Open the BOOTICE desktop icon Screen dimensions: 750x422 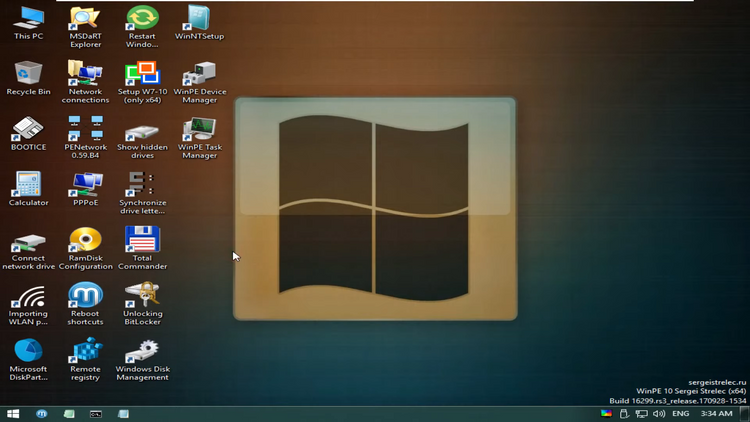pos(28,134)
